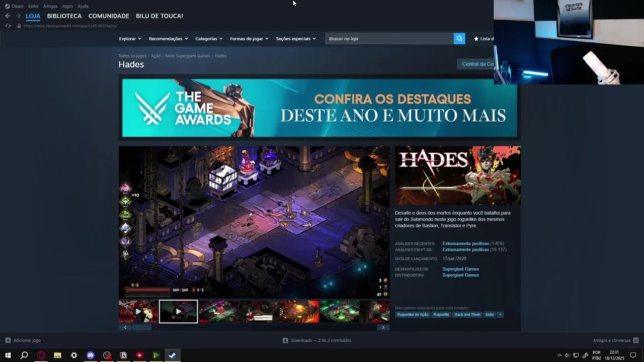The height and width of the screenshot is (362, 644).
Task: Open the Opera browser from the taskbar
Action: [41, 355]
